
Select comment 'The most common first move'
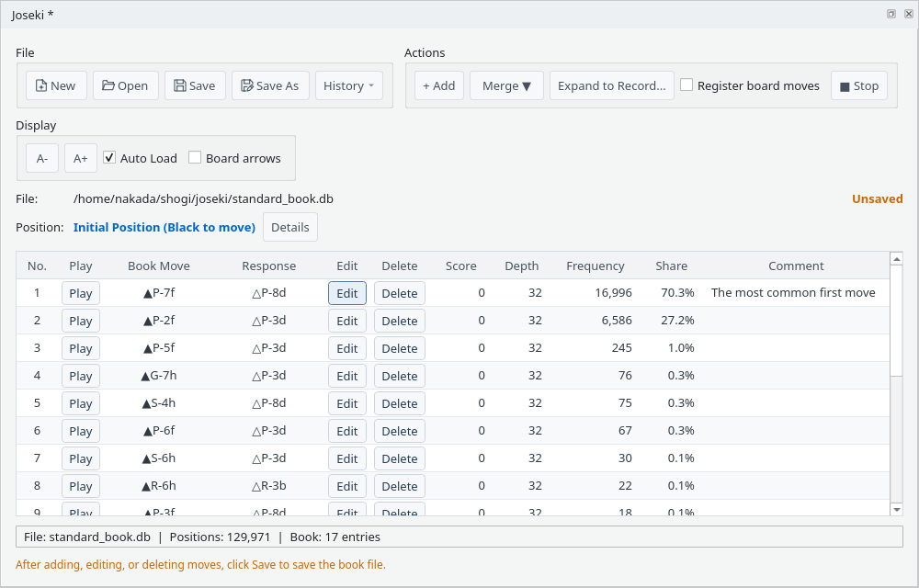coord(793,293)
